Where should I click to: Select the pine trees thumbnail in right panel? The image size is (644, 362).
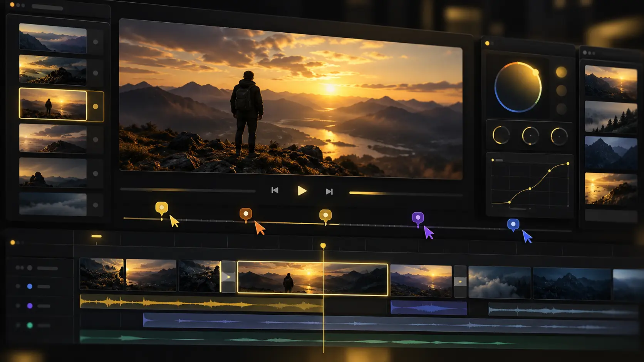(x=611, y=117)
